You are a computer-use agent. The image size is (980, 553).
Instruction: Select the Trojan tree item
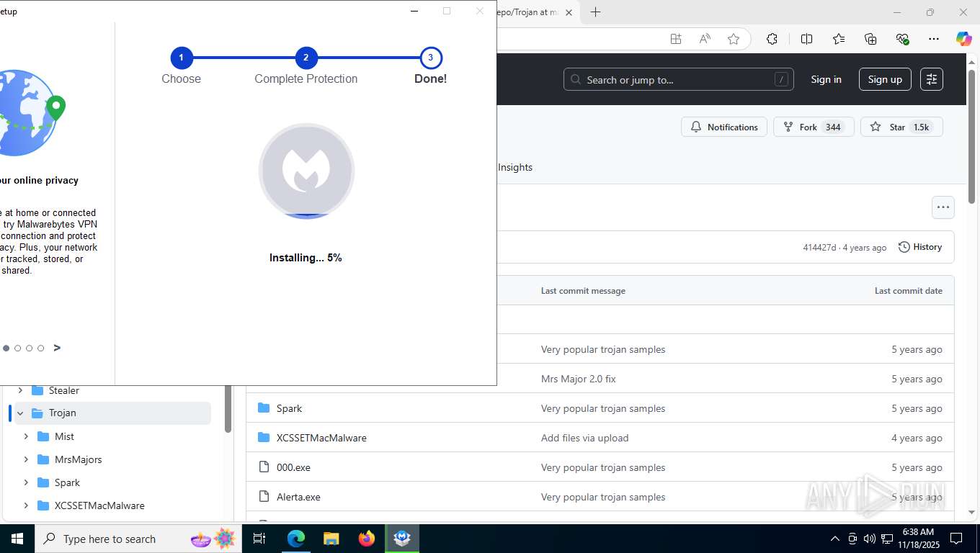point(112,413)
